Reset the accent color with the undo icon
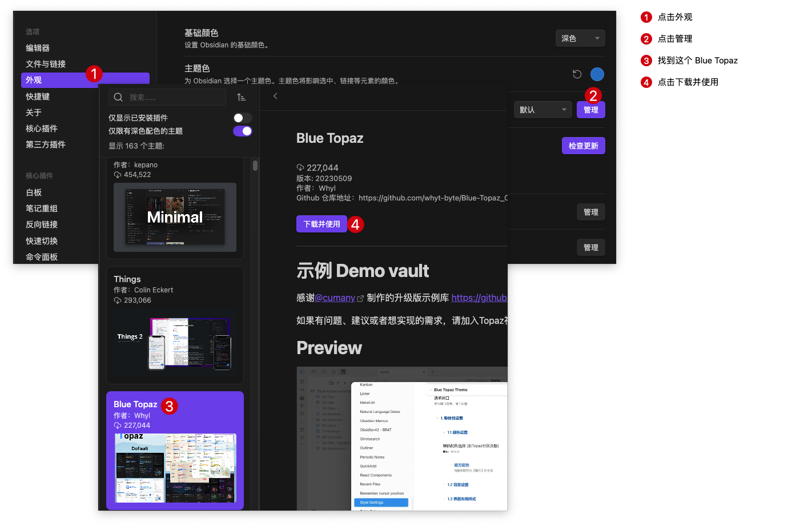Image resolution: width=812 pixels, height=526 pixels. (577, 74)
